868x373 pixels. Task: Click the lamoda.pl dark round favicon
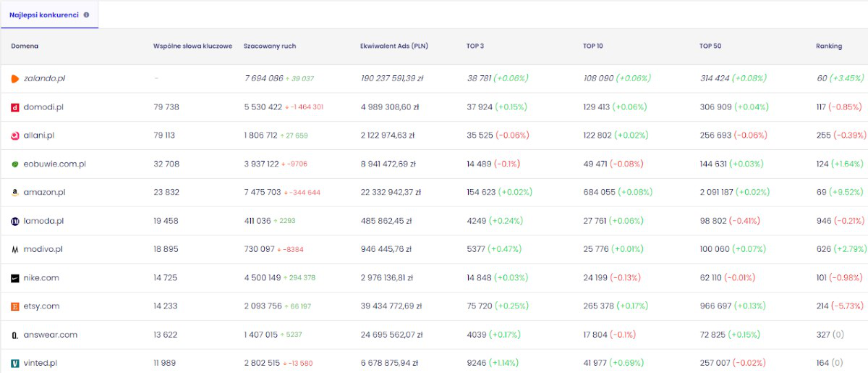coord(15,221)
